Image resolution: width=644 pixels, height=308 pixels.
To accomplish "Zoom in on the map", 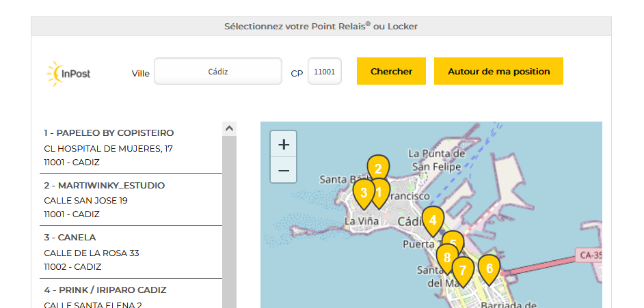I will [284, 145].
